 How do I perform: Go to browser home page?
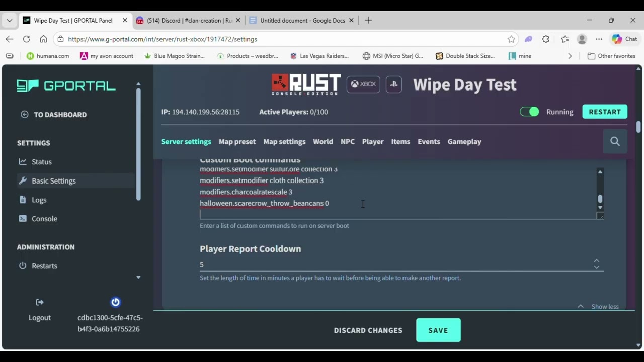point(44,39)
